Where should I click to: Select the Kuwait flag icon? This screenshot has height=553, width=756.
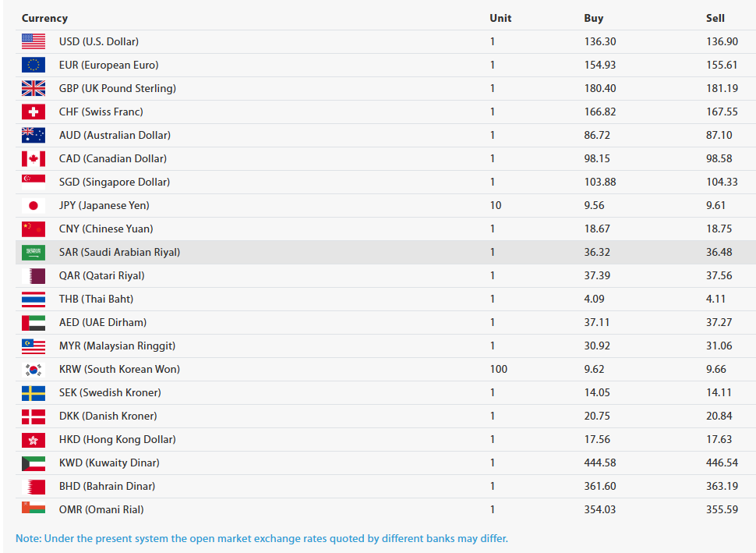[x=34, y=463]
